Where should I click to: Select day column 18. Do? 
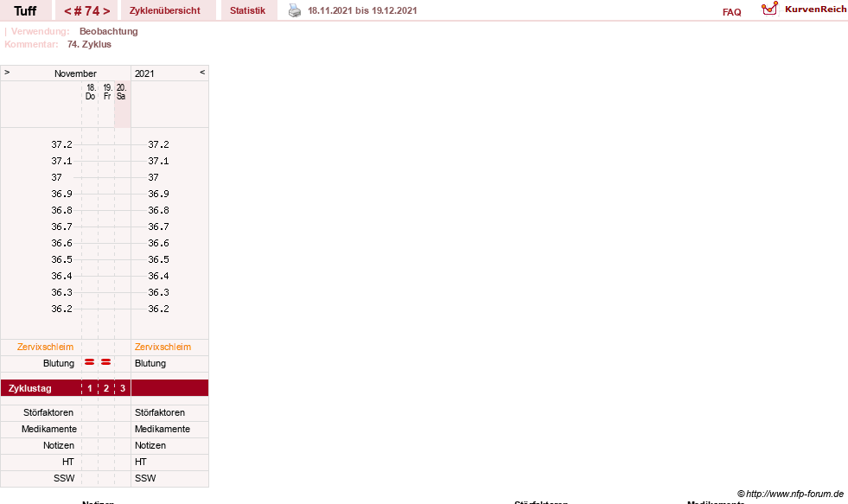coord(90,92)
